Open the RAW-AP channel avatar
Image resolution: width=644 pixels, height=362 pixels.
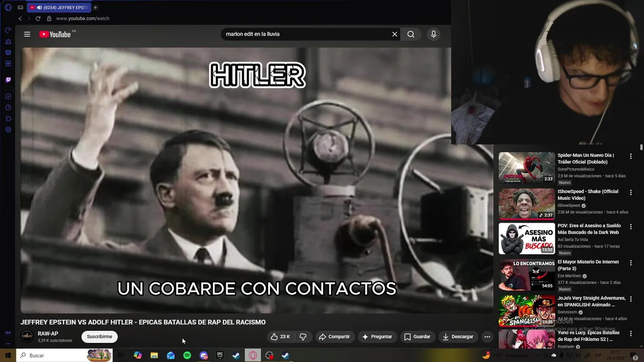click(27, 336)
